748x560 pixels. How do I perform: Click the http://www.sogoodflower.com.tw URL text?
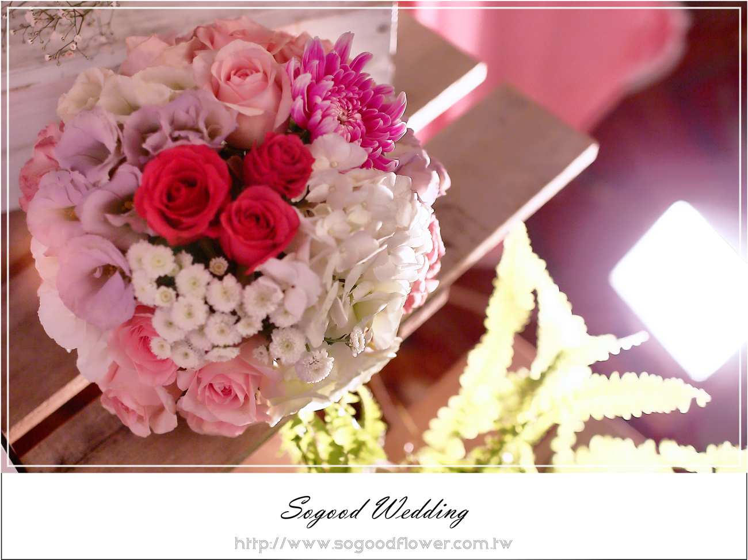tap(373, 543)
